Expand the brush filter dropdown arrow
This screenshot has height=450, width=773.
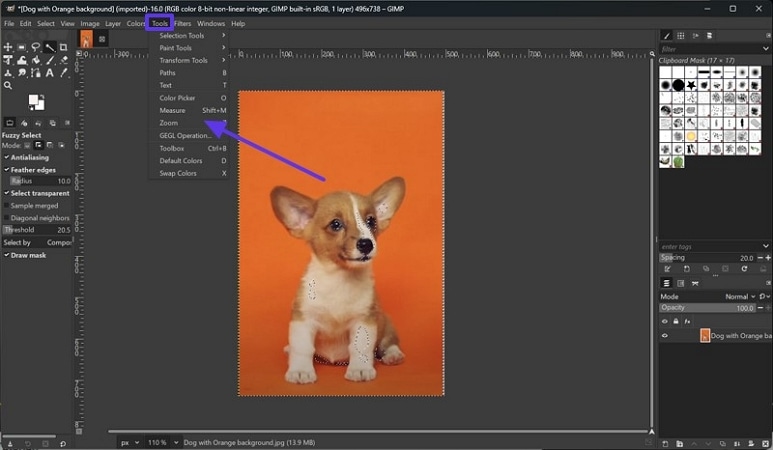[x=766, y=49]
